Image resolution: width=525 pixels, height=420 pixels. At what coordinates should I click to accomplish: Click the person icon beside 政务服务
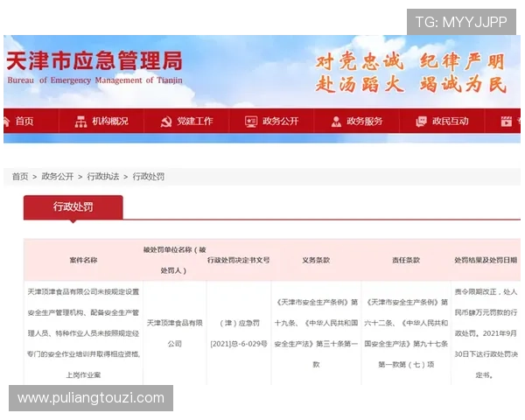tap(336, 122)
